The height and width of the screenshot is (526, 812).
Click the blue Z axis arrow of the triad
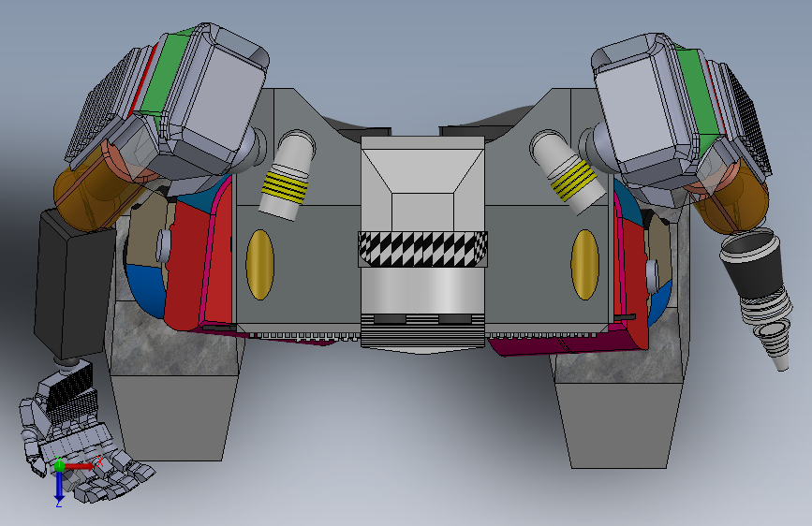(x=59, y=486)
